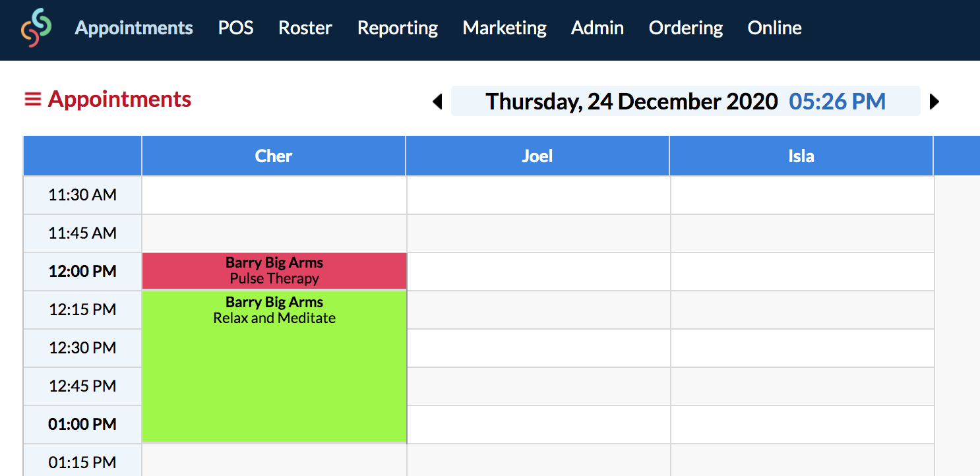The image size is (980, 476).
Task: Open the Appointments menu in top bar
Action: [x=134, y=28]
